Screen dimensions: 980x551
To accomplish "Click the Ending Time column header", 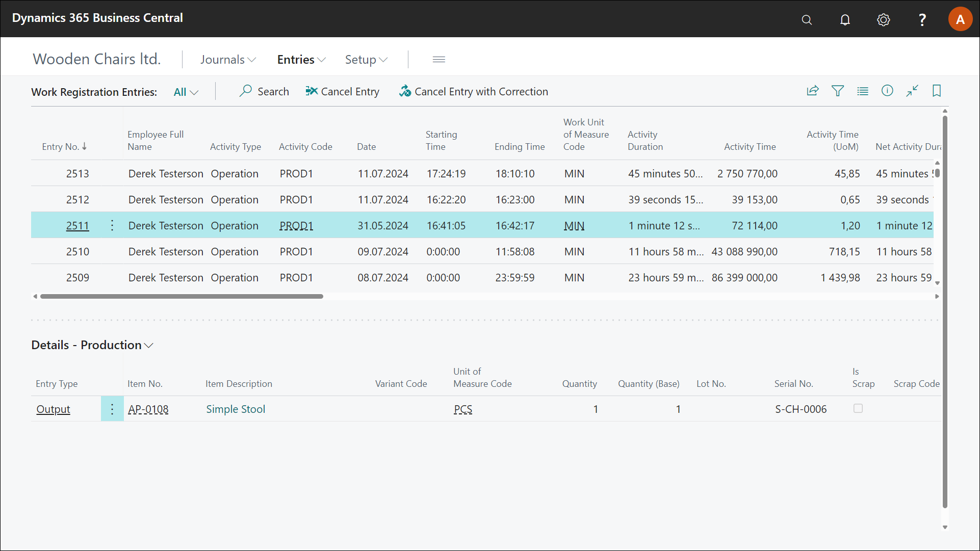I will [x=520, y=147].
